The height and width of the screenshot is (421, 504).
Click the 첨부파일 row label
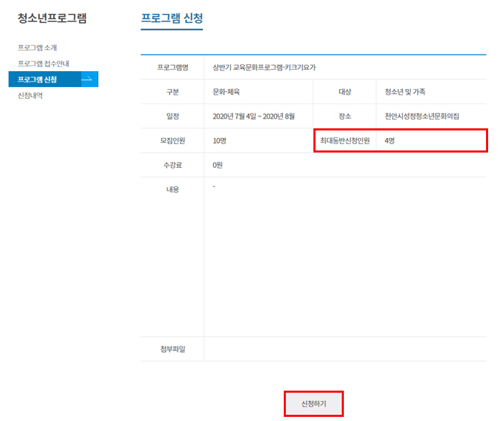[173, 349]
